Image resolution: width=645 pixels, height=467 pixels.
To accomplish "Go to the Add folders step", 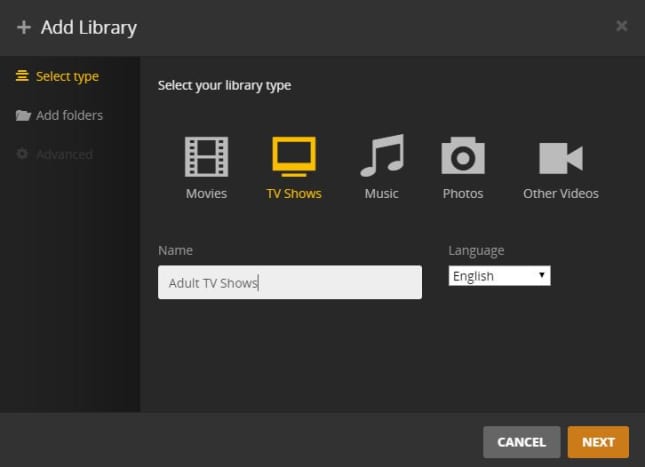I will coord(59,116).
